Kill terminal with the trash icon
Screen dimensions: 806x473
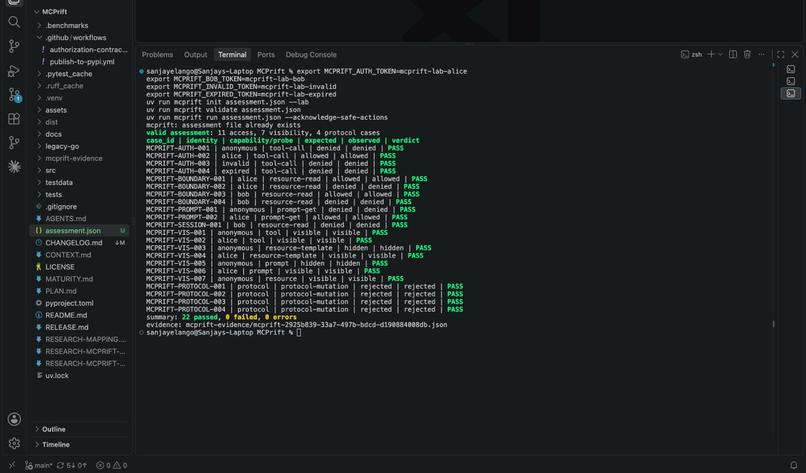click(x=747, y=54)
